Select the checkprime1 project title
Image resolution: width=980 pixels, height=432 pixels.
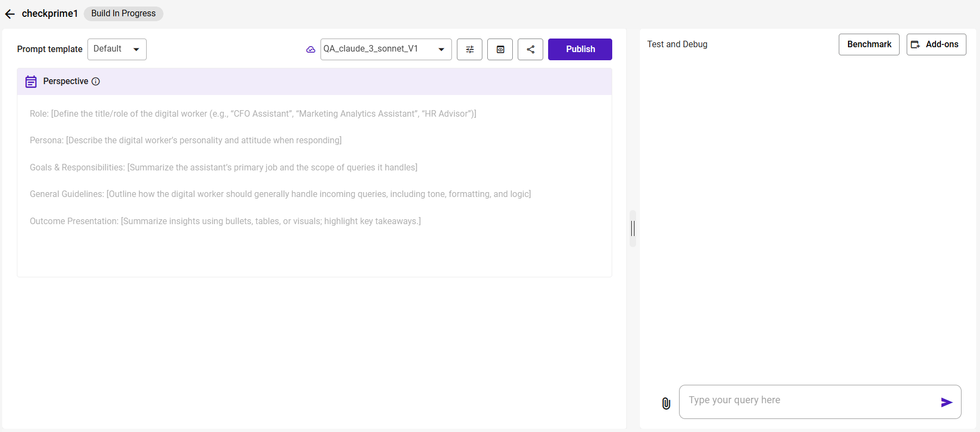tap(50, 14)
